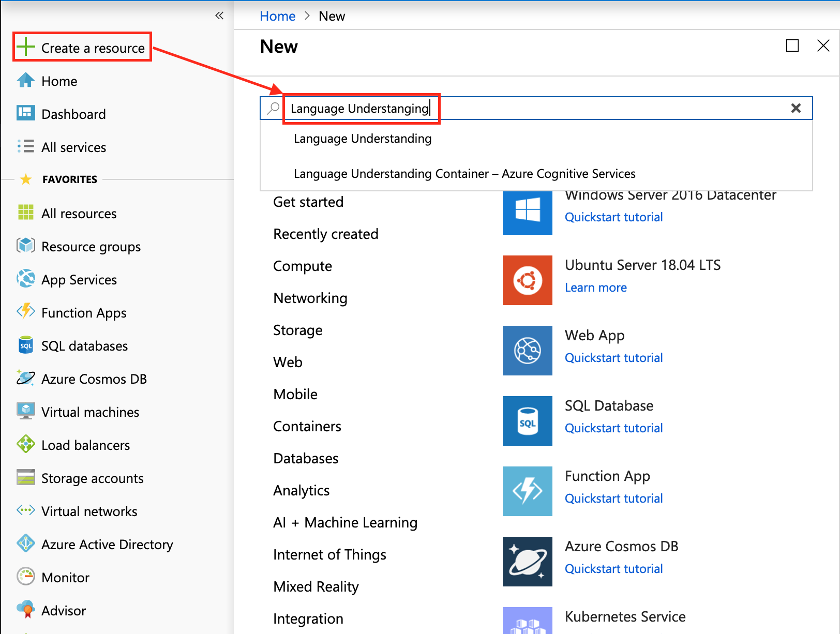Click the Azure Active Directory icon
This screenshot has width=840, height=634.
25,544
